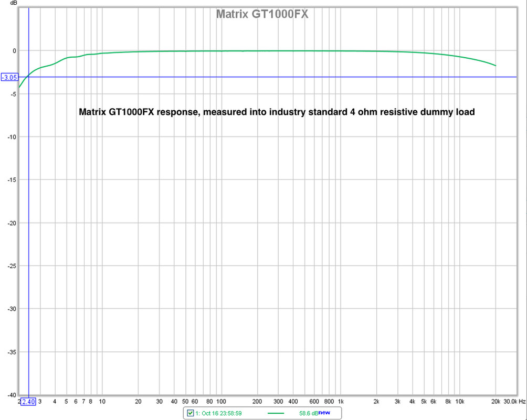Select the legend entry '1: Oct 16 23:58:59'
Viewport: 527px width, 420px height.
tap(218, 413)
